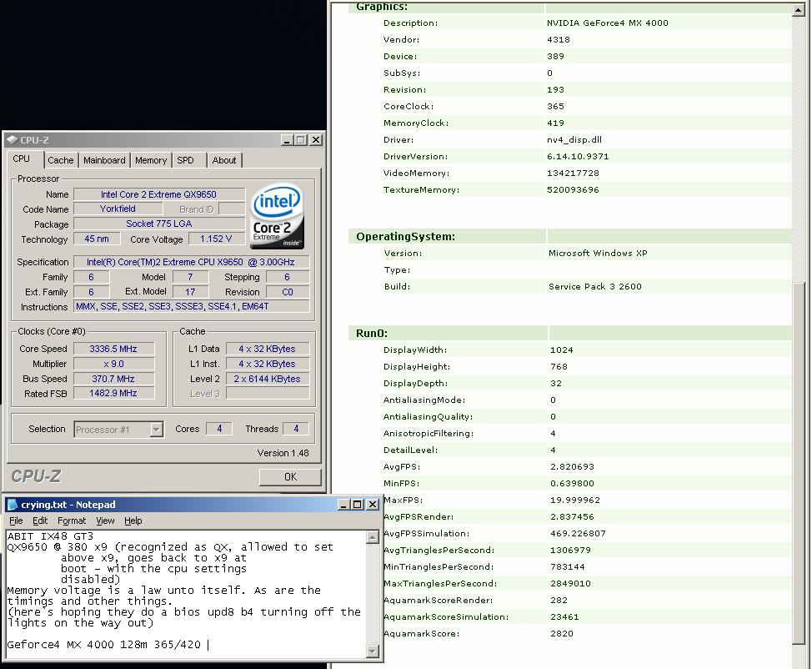Click the Bus Speed 370.7 MHz value
This screenshot has width=812, height=669.
pos(114,379)
